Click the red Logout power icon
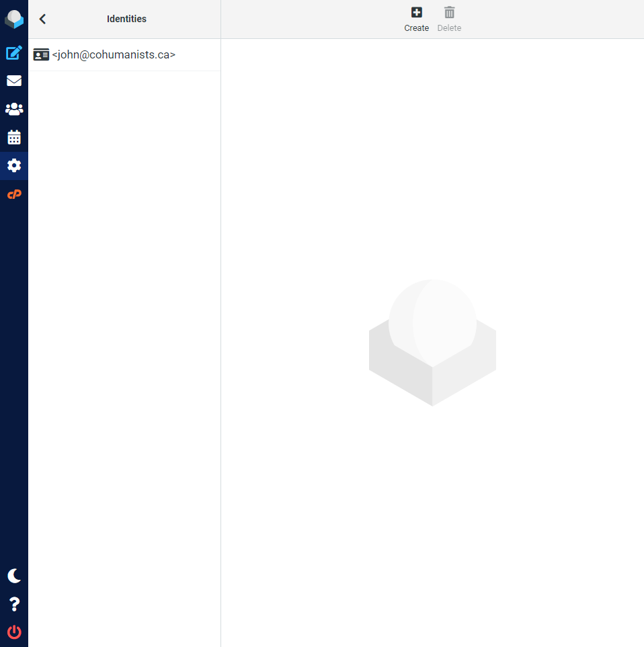This screenshot has width=644, height=647. [x=14, y=632]
